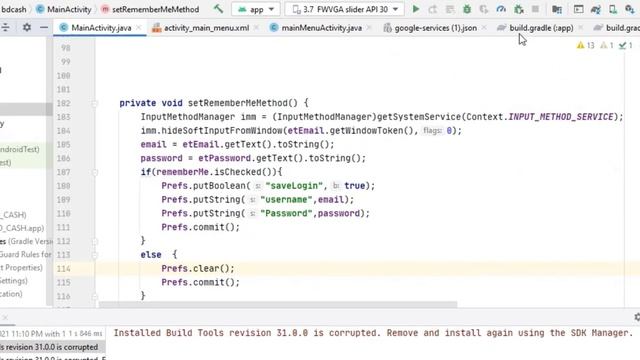
Task: Click the weak warning count indicator
Action: click(607, 45)
